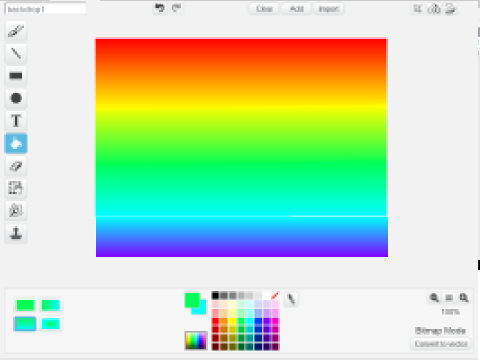Click the rainbow gradient canvas
This screenshot has width=480, height=360.
coord(242,147)
